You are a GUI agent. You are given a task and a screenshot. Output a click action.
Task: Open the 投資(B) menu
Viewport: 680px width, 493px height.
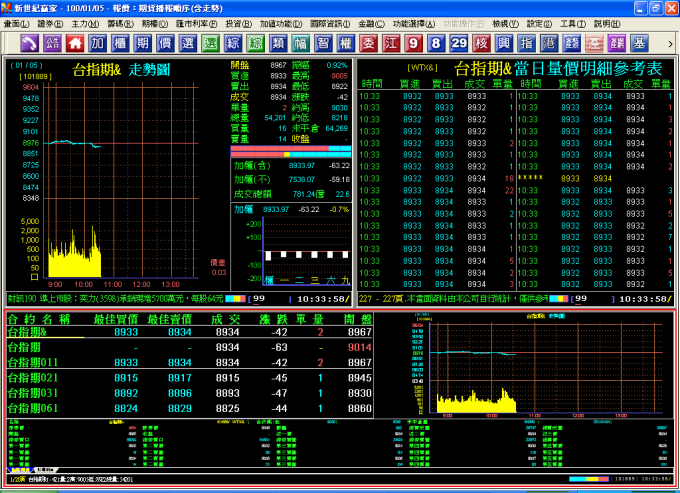pos(239,24)
